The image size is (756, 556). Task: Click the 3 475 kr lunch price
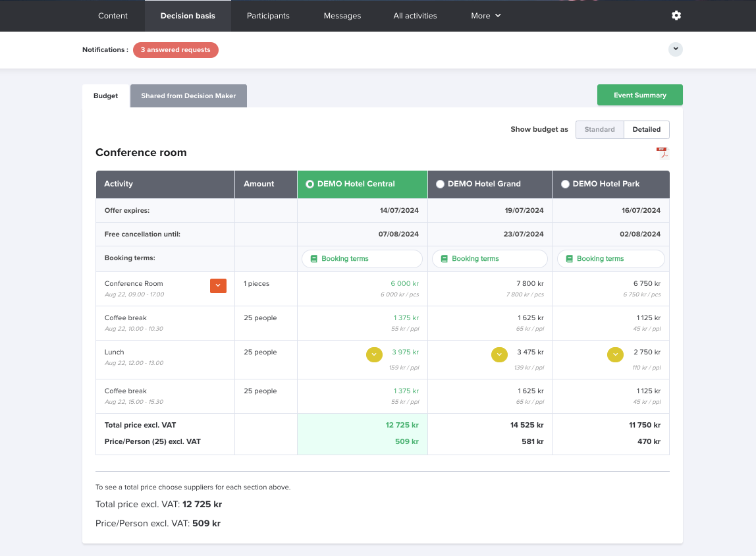[x=530, y=352]
